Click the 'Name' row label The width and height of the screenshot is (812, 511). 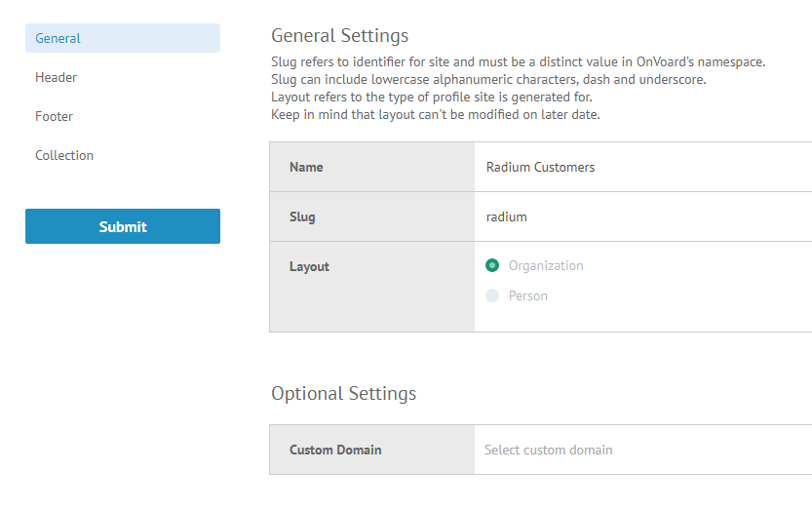(x=306, y=167)
